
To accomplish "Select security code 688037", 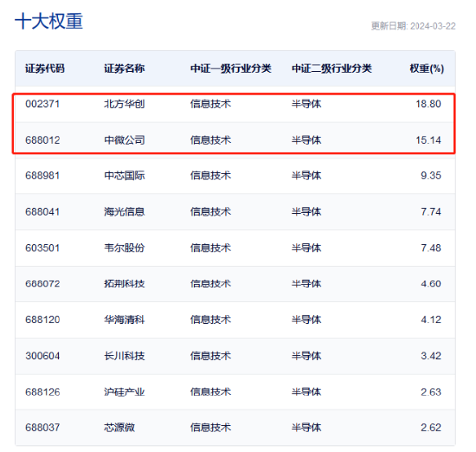I will coord(42,428).
